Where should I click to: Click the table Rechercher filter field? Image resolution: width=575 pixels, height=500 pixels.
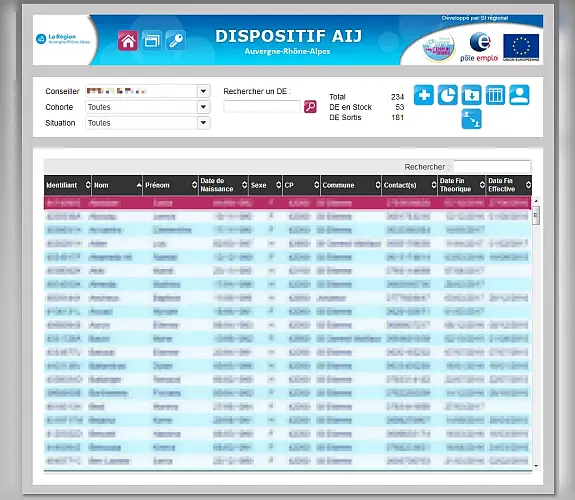pyautogui.click(x=492, y=167)
